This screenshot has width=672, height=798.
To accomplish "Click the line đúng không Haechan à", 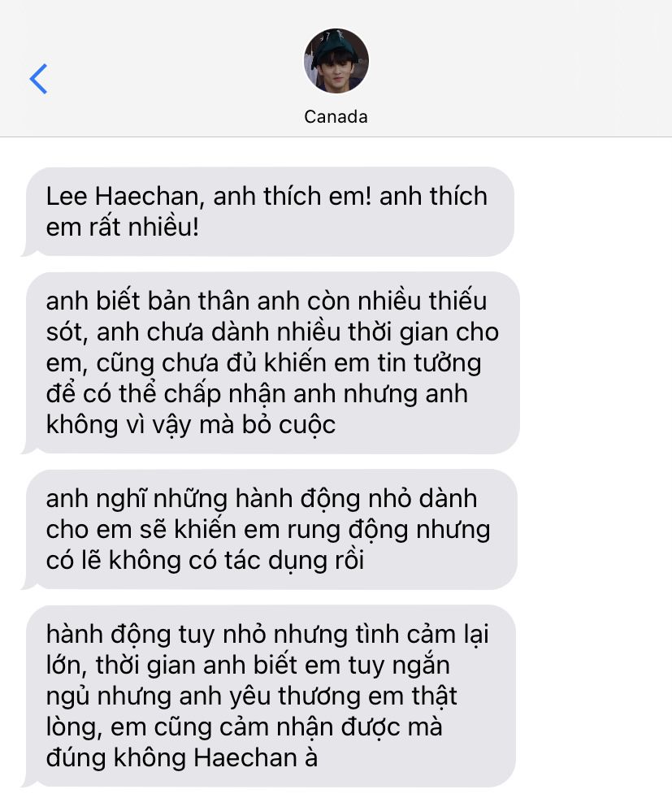I will [181, 758].
